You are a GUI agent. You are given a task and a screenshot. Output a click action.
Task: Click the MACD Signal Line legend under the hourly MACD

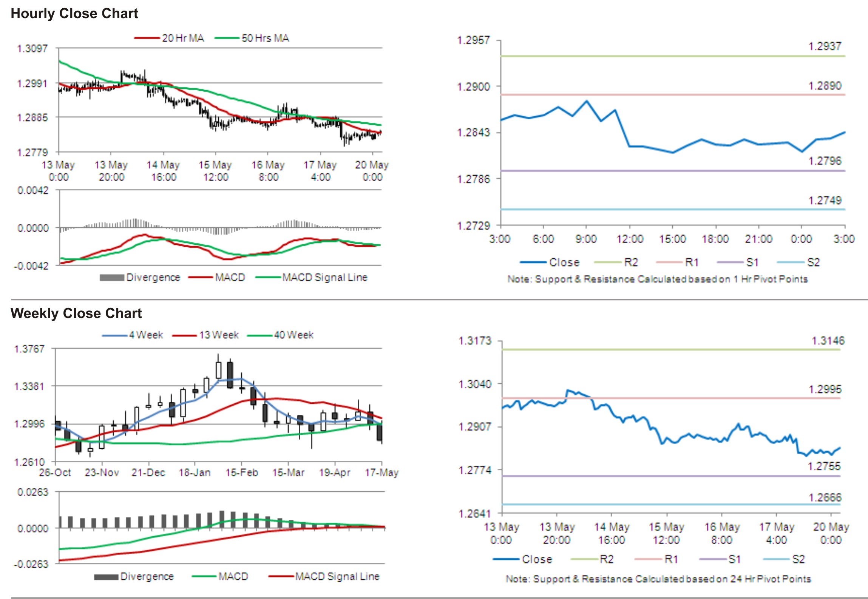click(x=311, y=278)
